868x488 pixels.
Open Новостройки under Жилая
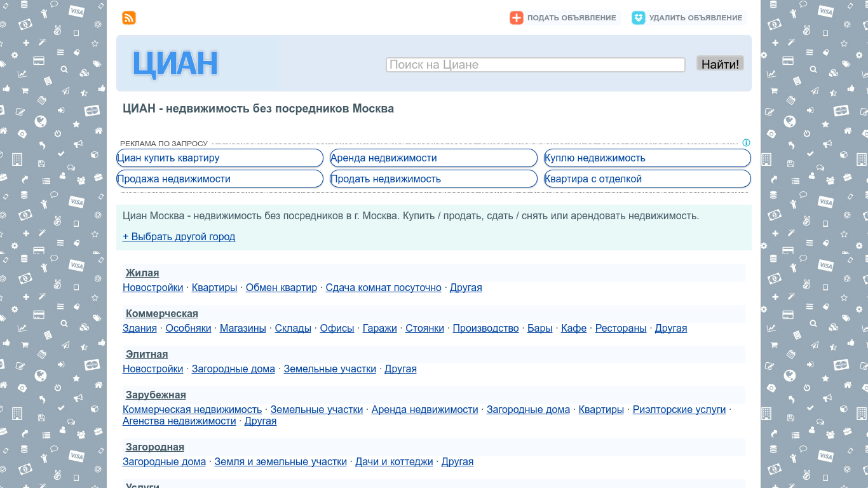click(x=153, y=288)
